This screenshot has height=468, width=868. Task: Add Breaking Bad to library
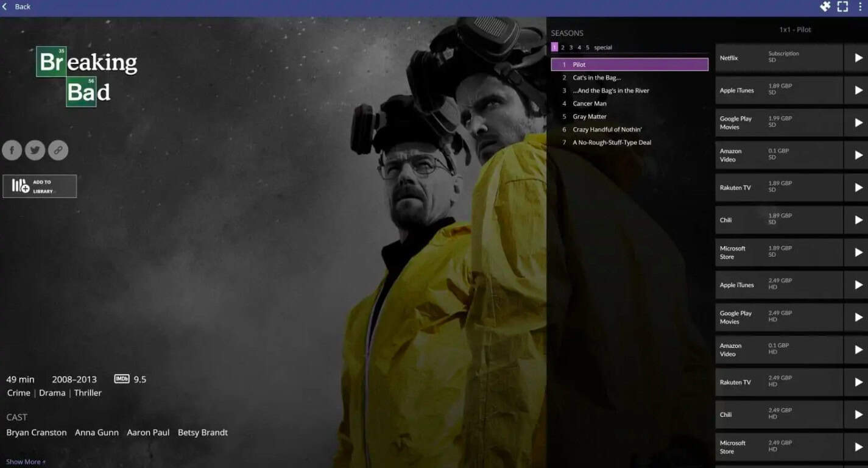click(x=40, y=186)
